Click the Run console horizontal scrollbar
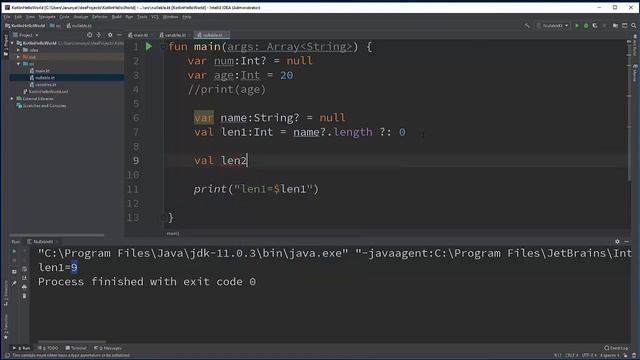Viewport: 640px width, 360px height. [x=72, y=342]
